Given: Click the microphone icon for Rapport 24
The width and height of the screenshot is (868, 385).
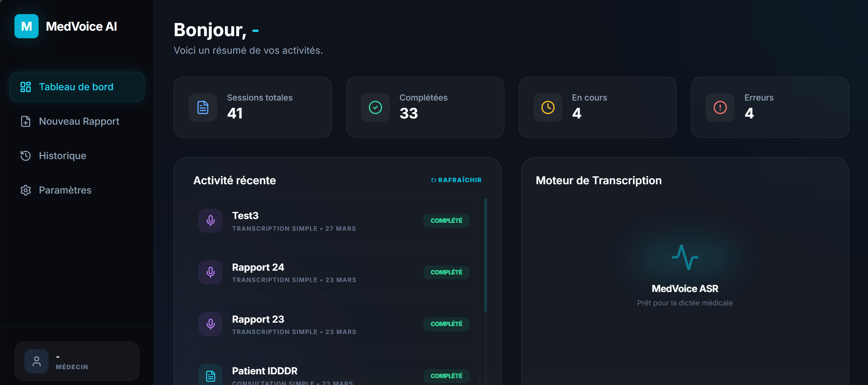Looking at the screenshot, I should tap(210, 272).
